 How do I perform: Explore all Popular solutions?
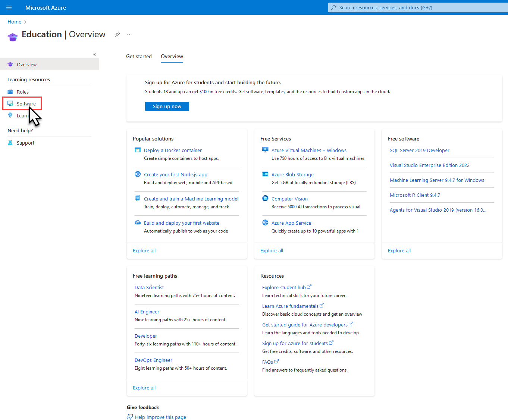144,251
